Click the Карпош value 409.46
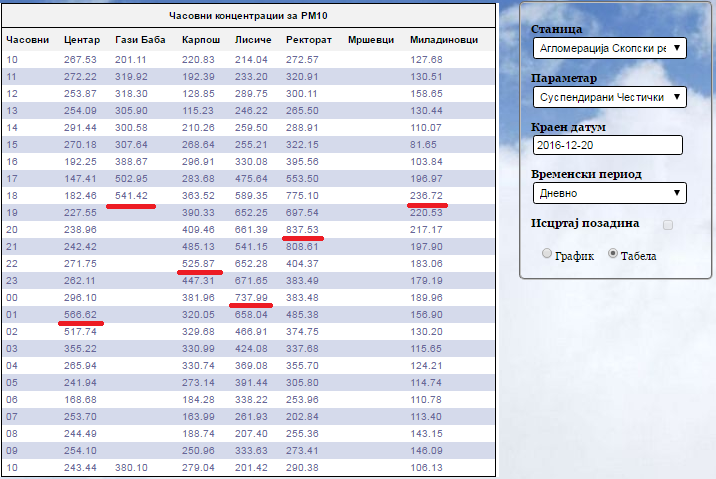The image size is (716, 479). (x=198, y=230)
